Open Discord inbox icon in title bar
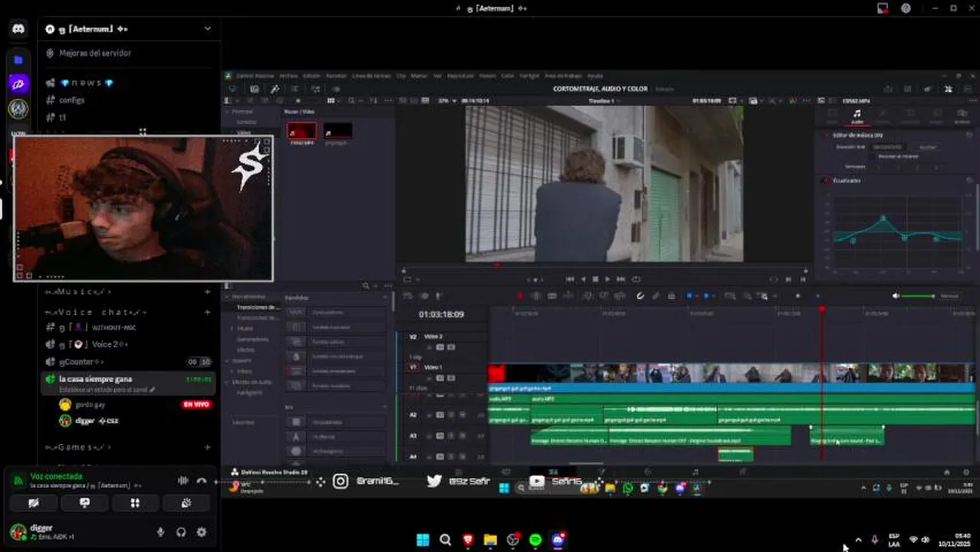 (883, 8)
